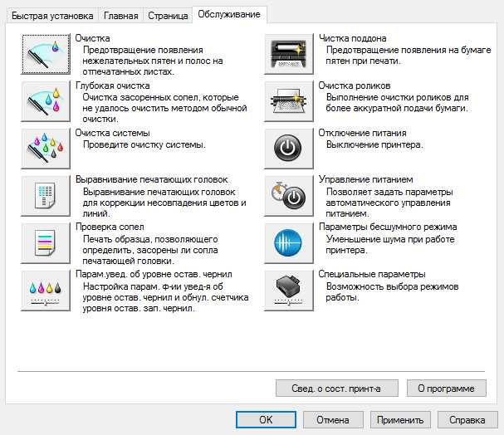Run Очистка роликов roller cleaning icon
This screenshot has width=504, height=435.
pos(289,101)
